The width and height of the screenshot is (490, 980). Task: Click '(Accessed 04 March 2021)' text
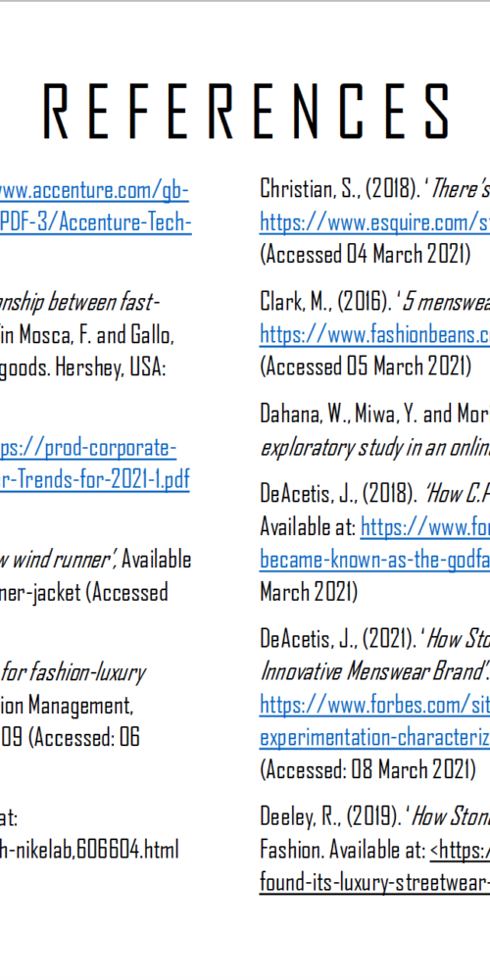point(365,255)
